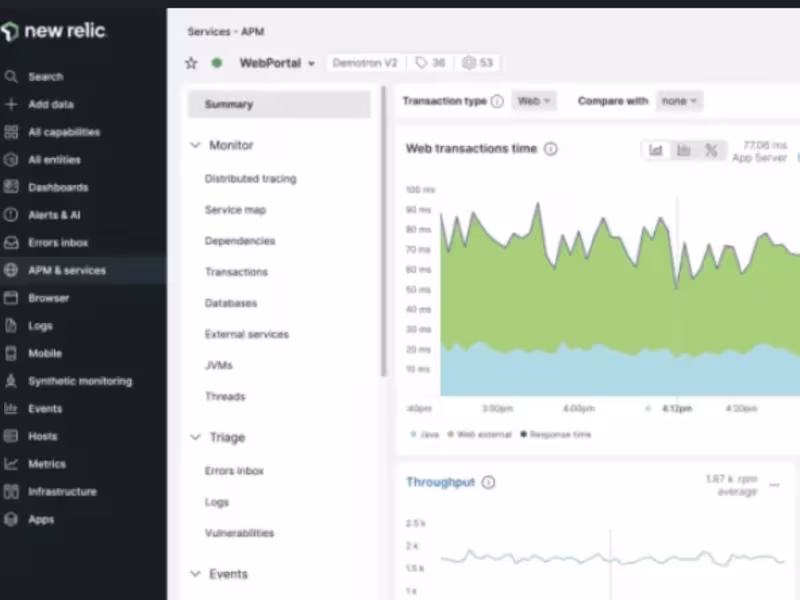
Task: Click the Throughput chart title link
Action: tap(440, 482)
